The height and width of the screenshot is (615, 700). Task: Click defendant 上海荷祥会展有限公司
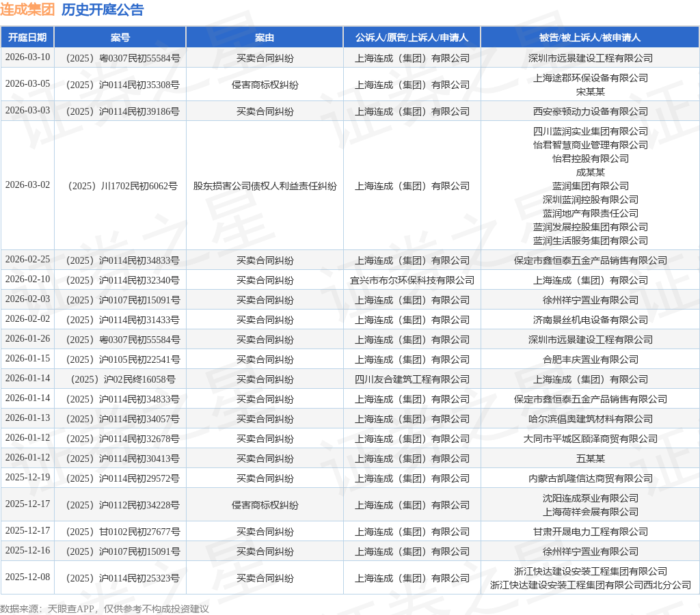590,512
